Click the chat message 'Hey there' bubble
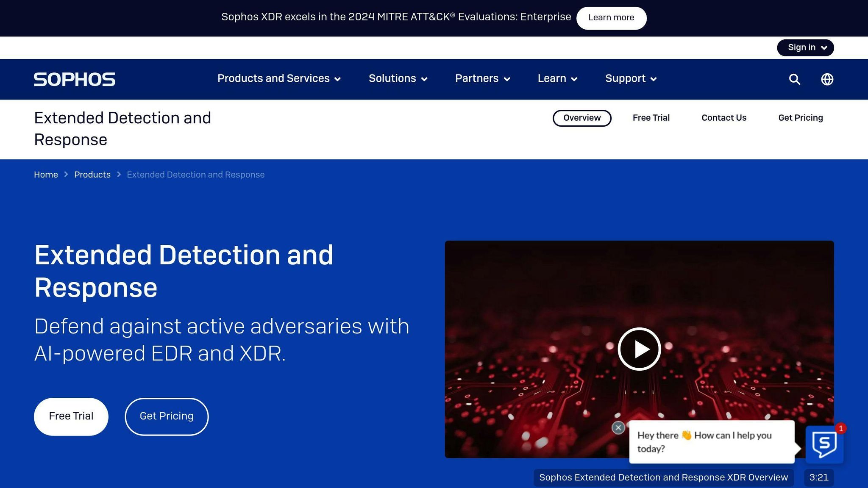Screen dimensions: 868x488 (x=712, y=442)
